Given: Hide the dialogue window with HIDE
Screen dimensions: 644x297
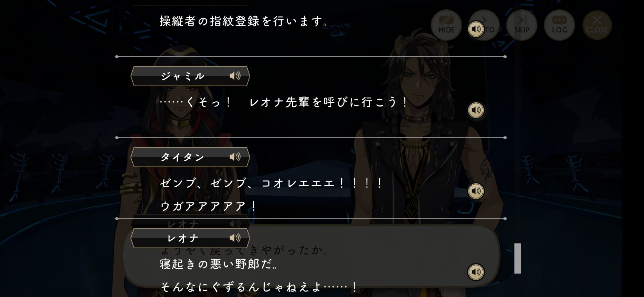Looking at the screenshot, I should pyautogui.click(x=446, y=25).
